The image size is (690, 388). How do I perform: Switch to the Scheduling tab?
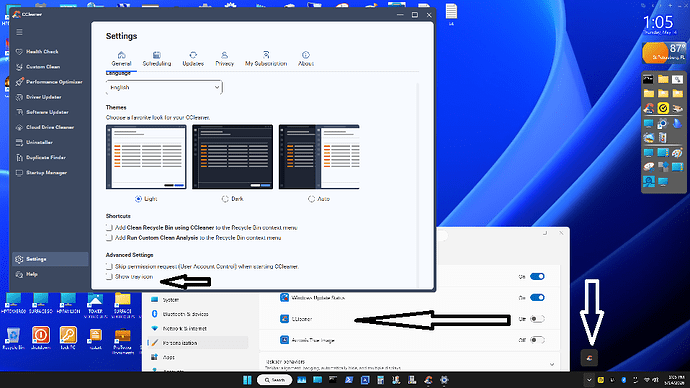[157, 59]
